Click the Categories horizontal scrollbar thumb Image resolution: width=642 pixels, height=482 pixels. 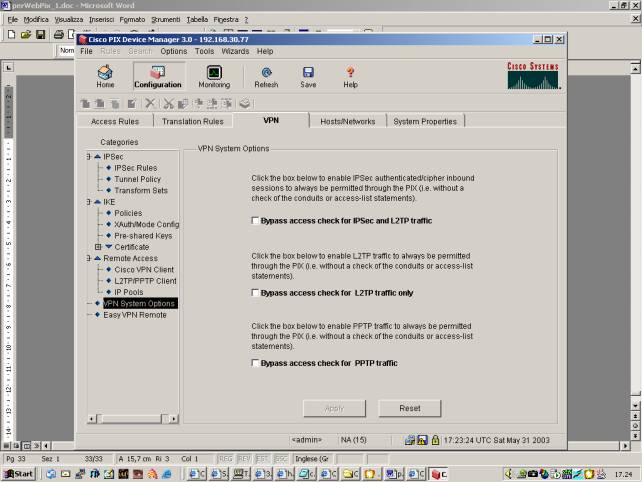click(x=131, y=419)
